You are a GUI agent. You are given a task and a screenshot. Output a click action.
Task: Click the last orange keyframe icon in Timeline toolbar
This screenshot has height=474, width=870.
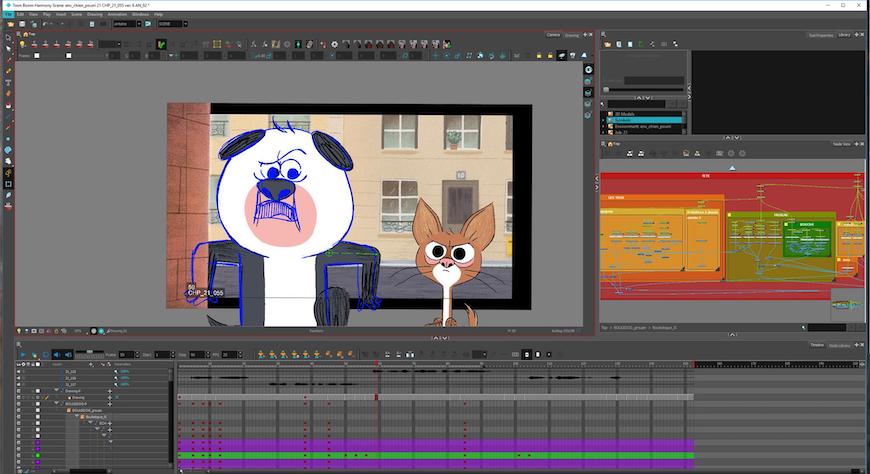coord(351,354)
